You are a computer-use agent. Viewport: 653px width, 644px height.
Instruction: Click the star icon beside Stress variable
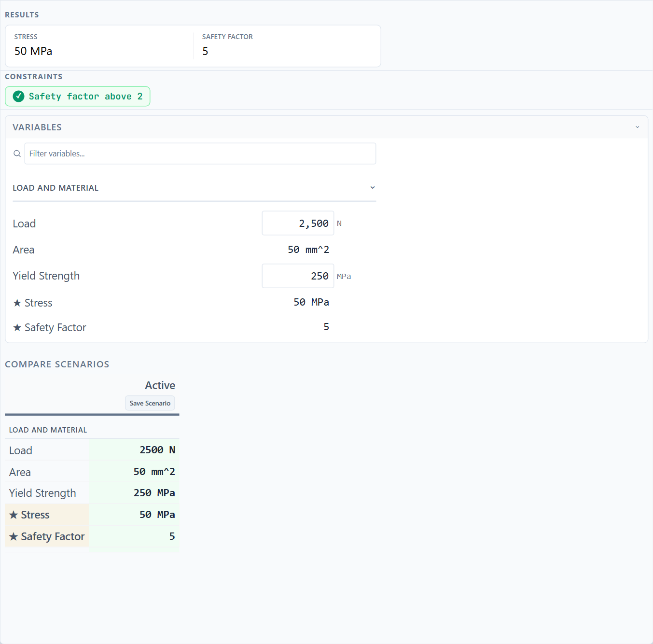pyautogui.click(x=17, y=303)
